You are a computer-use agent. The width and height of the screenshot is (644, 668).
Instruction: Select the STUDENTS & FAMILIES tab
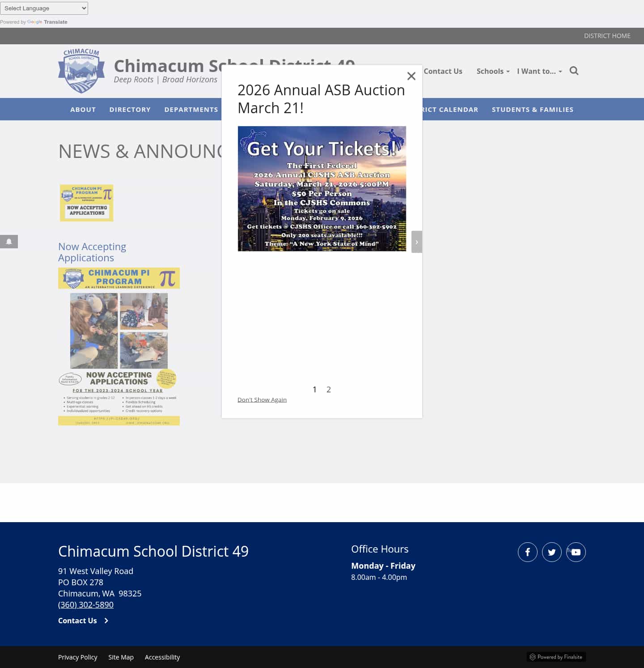tap(533, 109)
